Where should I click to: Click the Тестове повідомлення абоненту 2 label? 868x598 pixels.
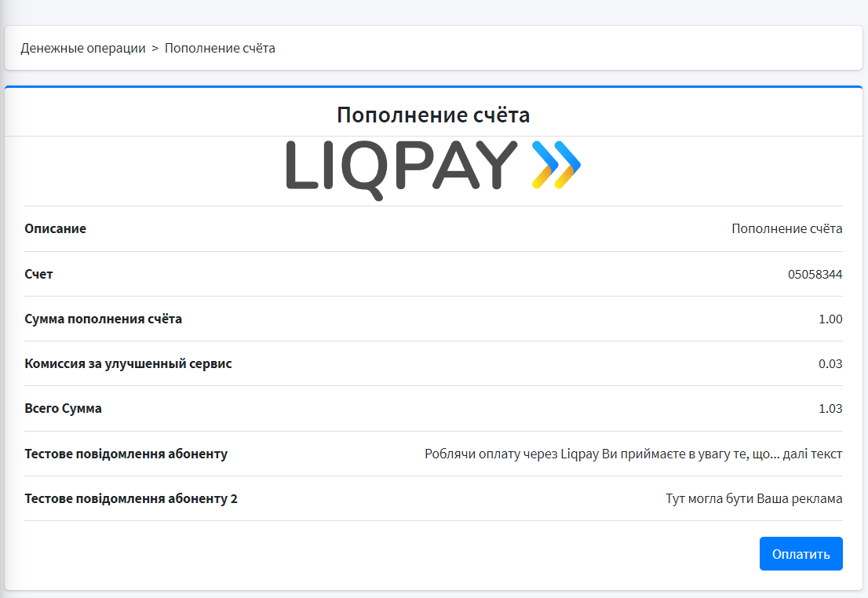pos(131,498)
